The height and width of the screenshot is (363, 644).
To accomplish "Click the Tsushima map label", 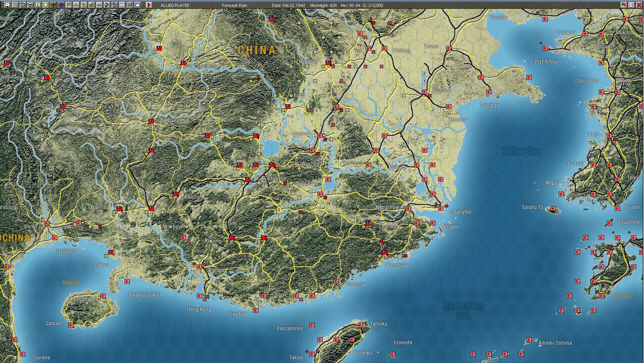I will click(x=629, y=222).
